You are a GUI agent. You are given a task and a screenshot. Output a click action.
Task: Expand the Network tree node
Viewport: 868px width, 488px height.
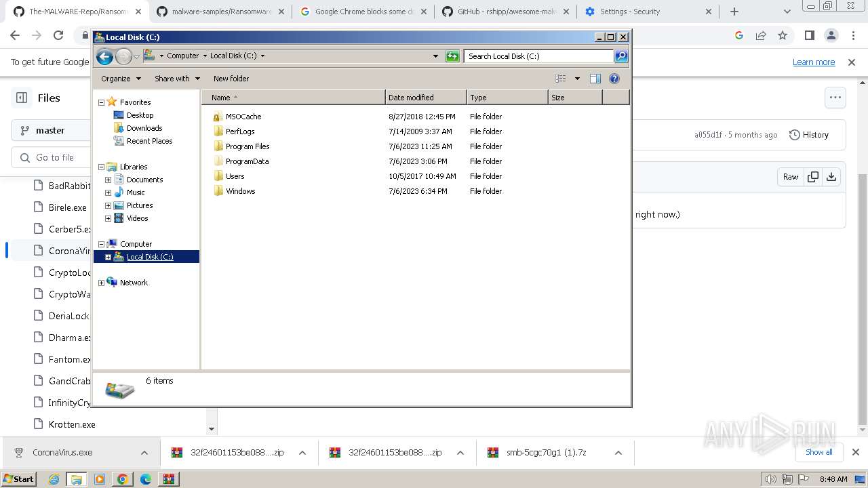[x=101, y=283]
